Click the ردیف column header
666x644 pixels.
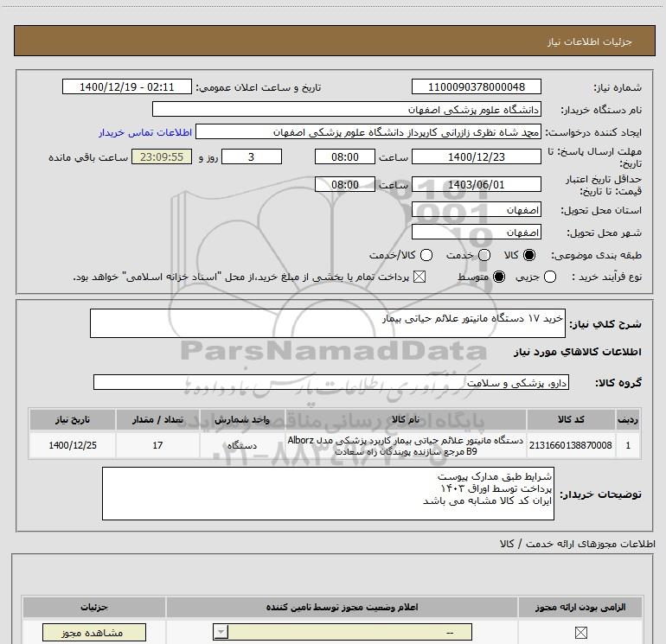tap(628, 420)
